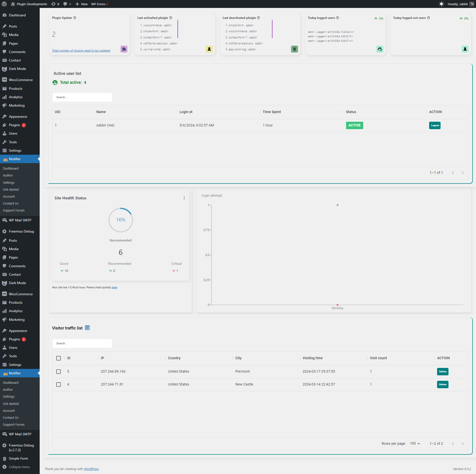
Task: Open the WordPress logo menu
Action: [4, 4]
